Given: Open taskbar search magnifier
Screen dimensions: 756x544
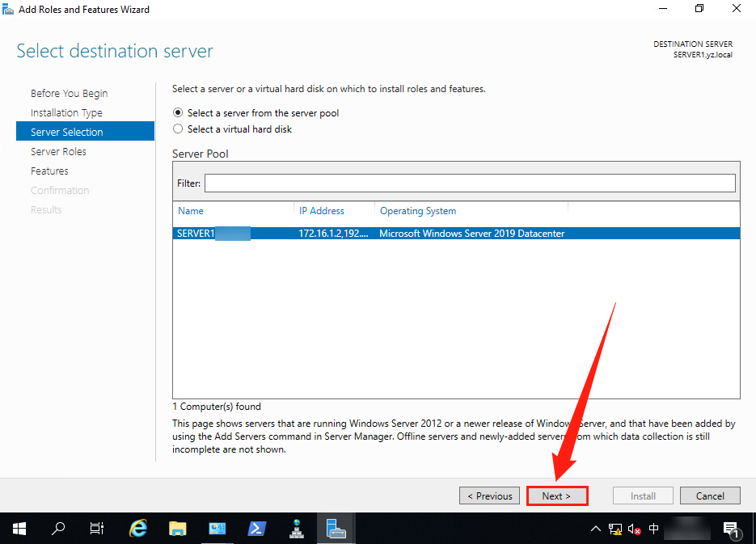Looking at the screenshot, I should (x=58, y=529).
